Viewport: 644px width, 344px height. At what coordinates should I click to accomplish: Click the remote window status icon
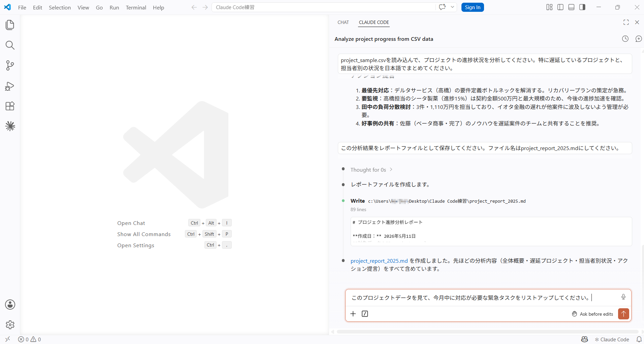click(x=7, y=339)
